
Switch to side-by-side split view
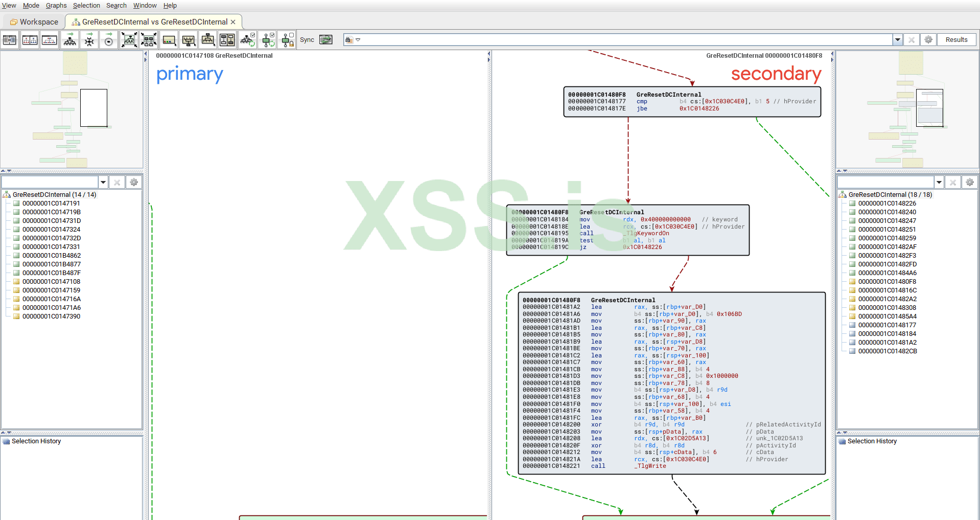tap(30, 40)
